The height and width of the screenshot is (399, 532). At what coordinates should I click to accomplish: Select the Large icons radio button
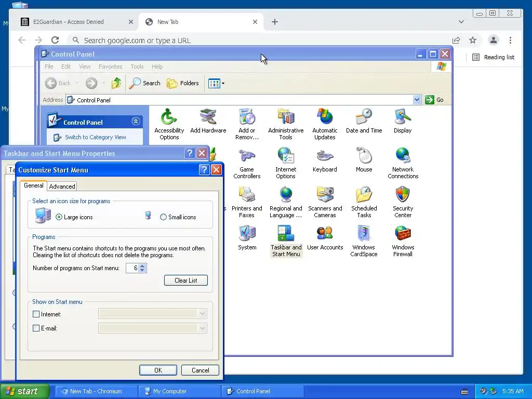click(59, 217)
